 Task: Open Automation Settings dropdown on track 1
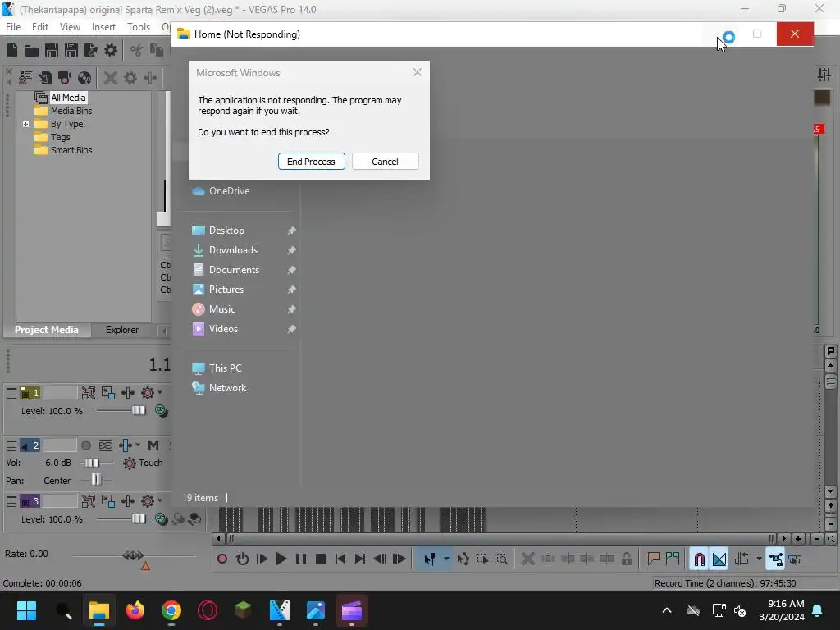[x=160, y=393]
